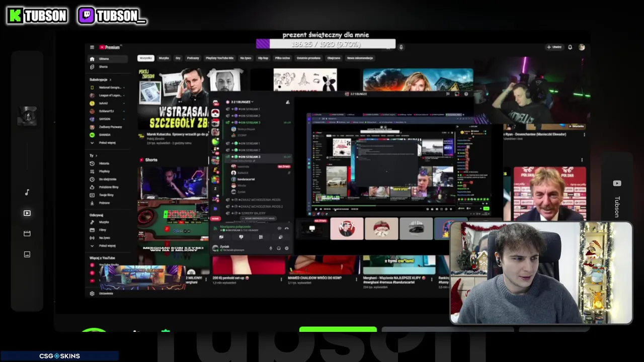644x362 pixels.
Task: Select the Wszystko filter chip
Action: [146, 58]
